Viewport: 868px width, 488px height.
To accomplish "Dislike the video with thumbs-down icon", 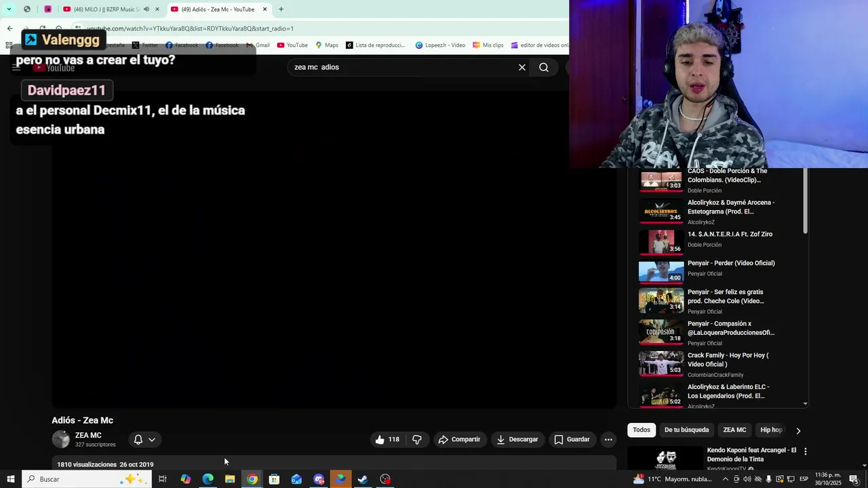I will 417,439.
